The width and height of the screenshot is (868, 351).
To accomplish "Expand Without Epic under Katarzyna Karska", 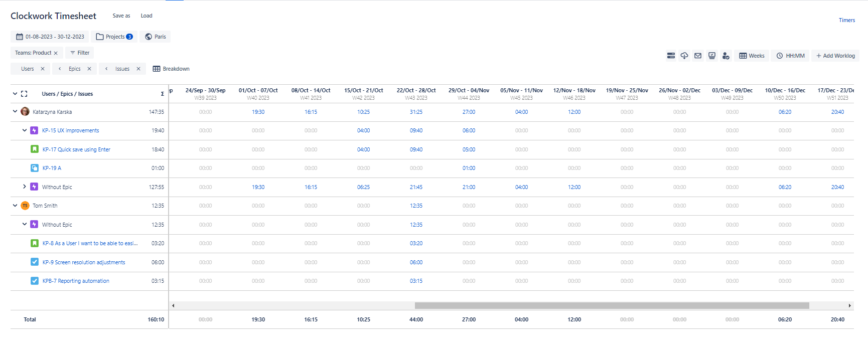I will pos(24,187).
